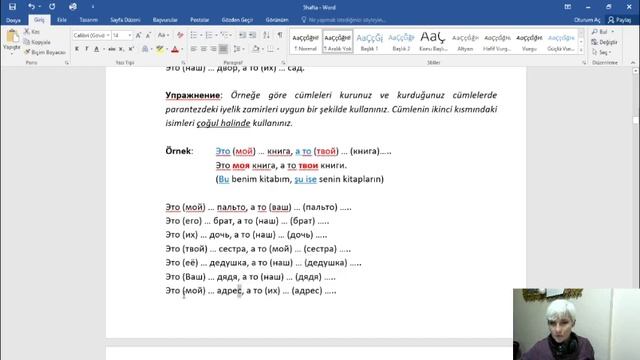Switch to the Ekle ribbon tab
The image size is (640, 360).
(x=62, y=20)
